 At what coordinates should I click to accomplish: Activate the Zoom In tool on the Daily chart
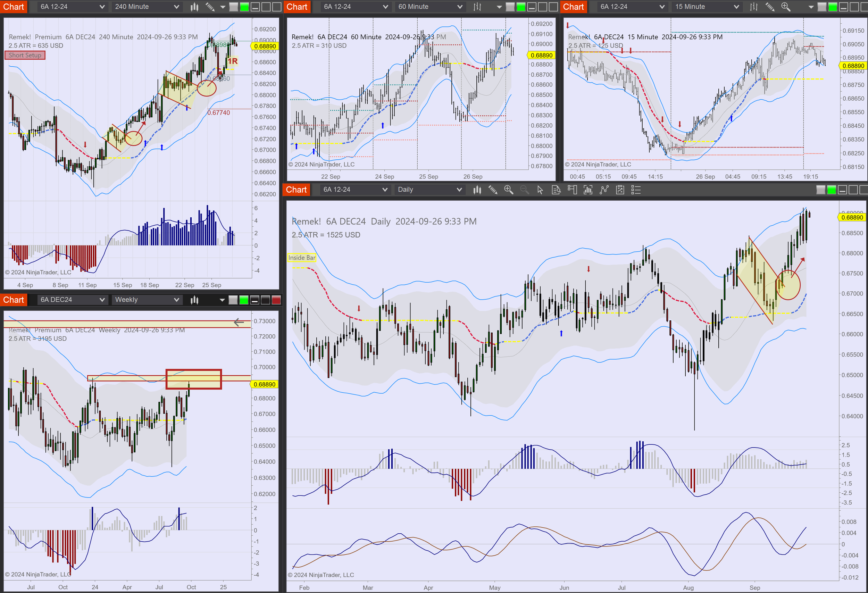tap(508, 190)
